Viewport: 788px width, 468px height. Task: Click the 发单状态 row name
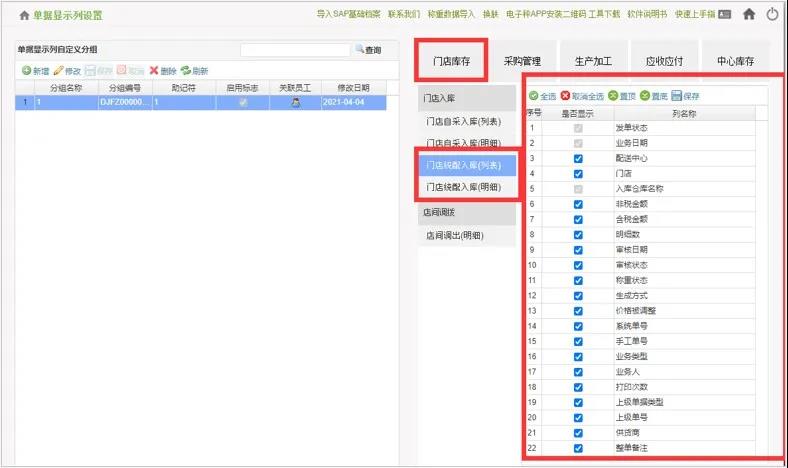pyautogui.click(x=632, y=128)
